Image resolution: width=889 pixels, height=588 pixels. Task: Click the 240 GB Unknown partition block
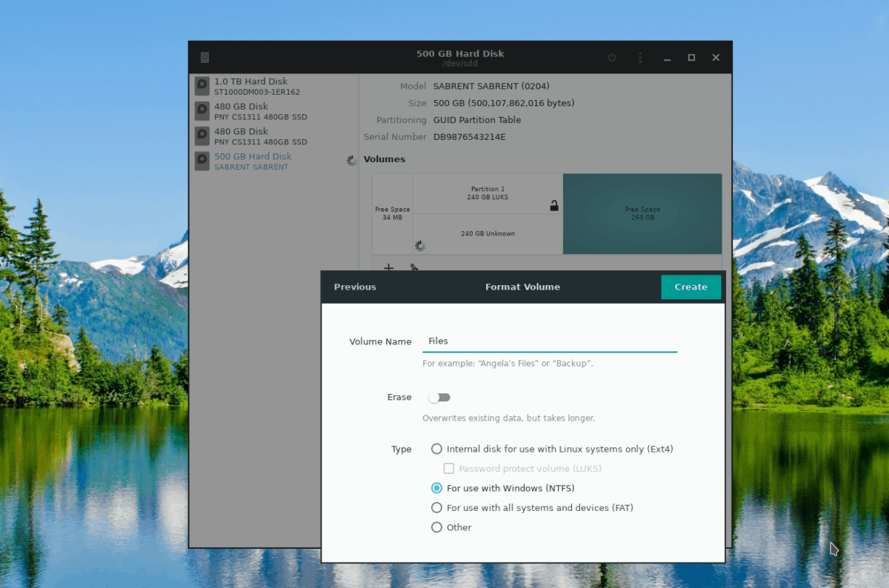click(x=487, y=233)
